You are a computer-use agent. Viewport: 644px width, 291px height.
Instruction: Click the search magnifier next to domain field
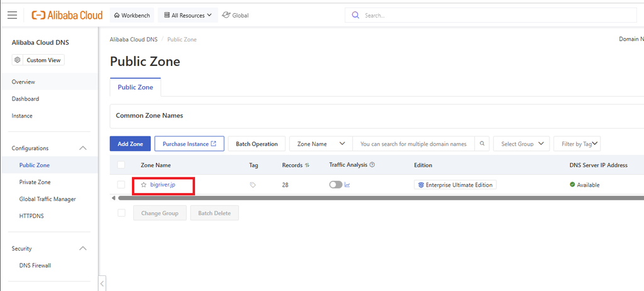point(482,144)
